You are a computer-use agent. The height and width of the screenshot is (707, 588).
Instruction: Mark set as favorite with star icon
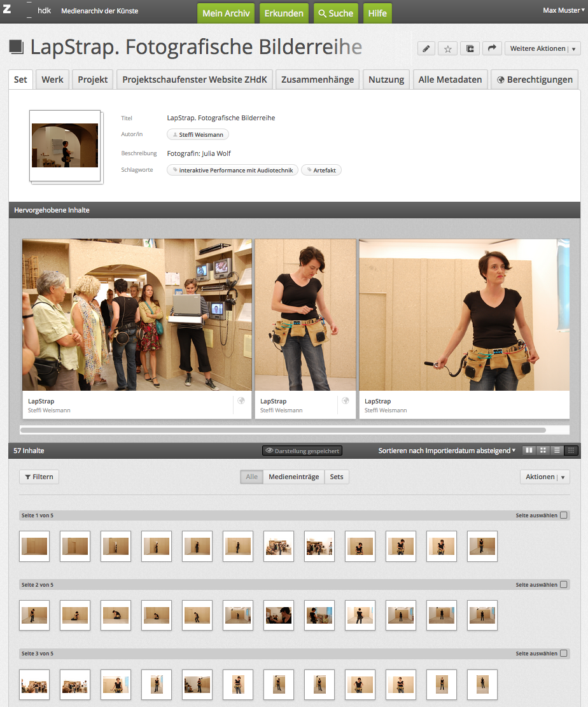448,48
